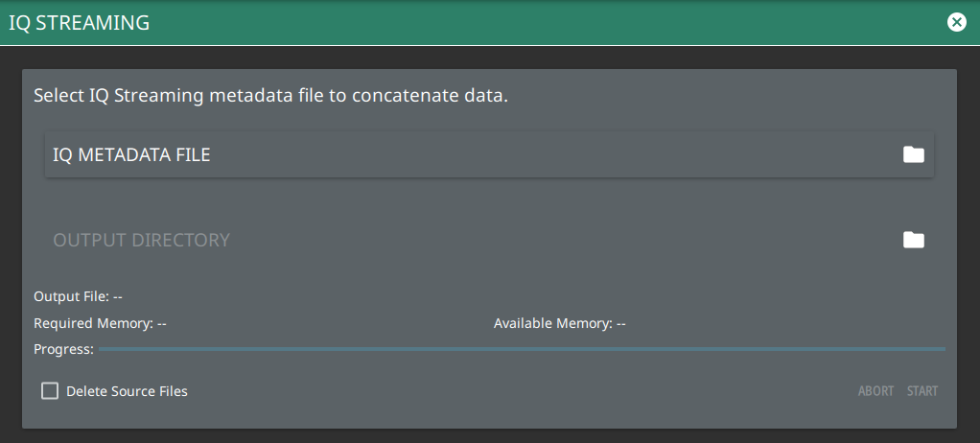Click the Output File dash value
This screenshot has height=443, width=980.
tap(118, 296)
